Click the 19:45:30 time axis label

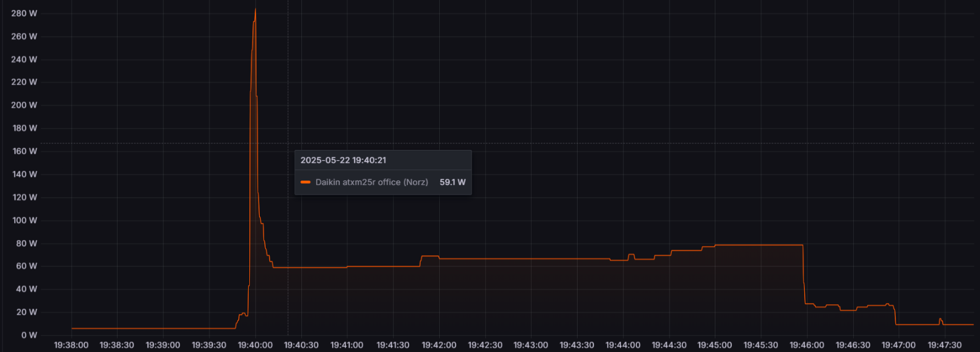pyautogui.click(x=761, y=345)
